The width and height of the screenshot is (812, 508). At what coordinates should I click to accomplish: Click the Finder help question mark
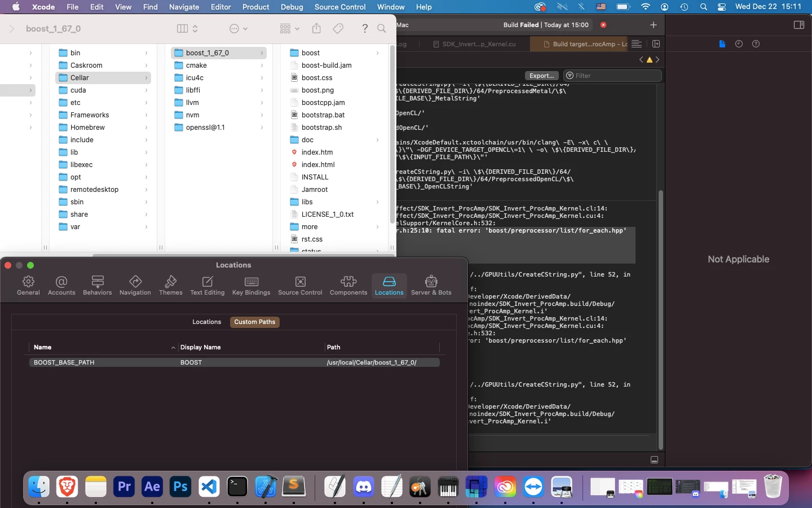(365, 28)
